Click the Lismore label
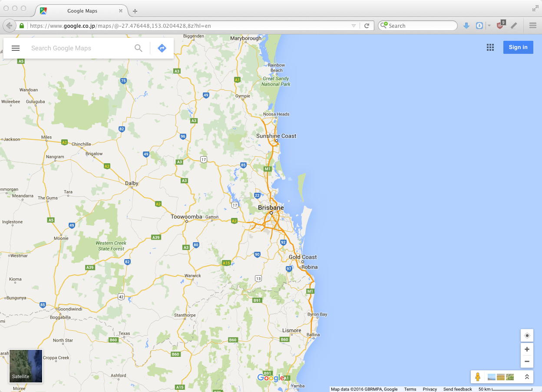The height and width of the screenshot is (392, 542). 291,330
